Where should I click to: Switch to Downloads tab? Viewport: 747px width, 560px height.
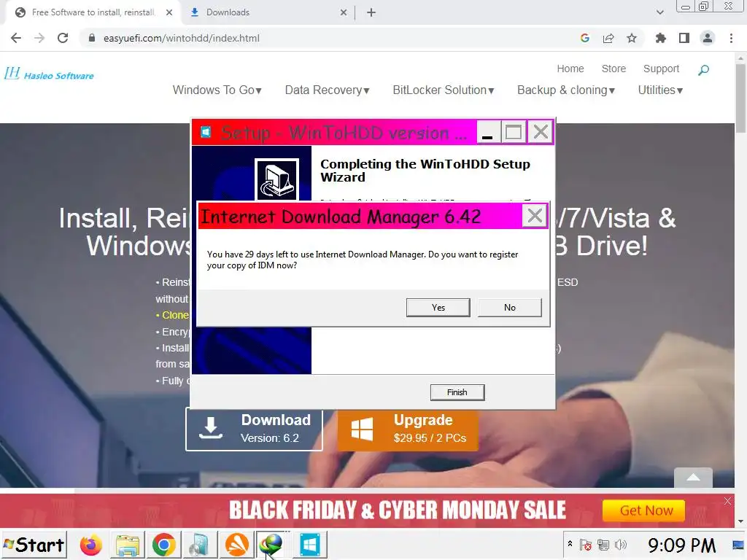(x=267, y=12)
